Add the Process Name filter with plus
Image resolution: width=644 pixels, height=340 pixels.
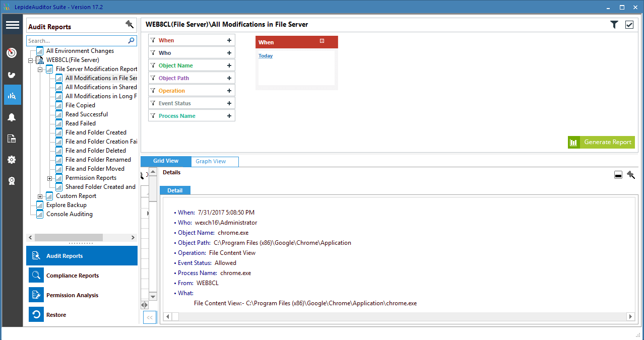229,116
